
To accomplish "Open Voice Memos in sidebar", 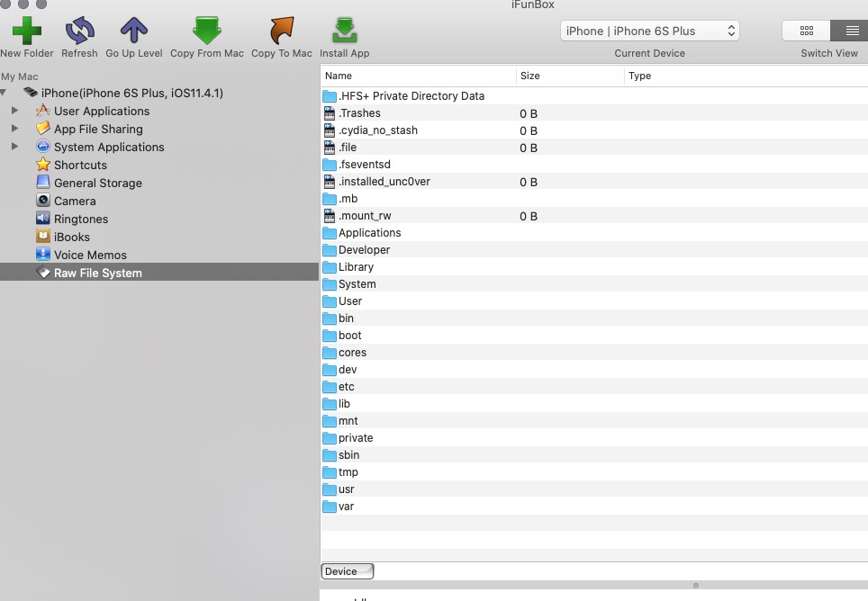I will (x=90, y=255).
